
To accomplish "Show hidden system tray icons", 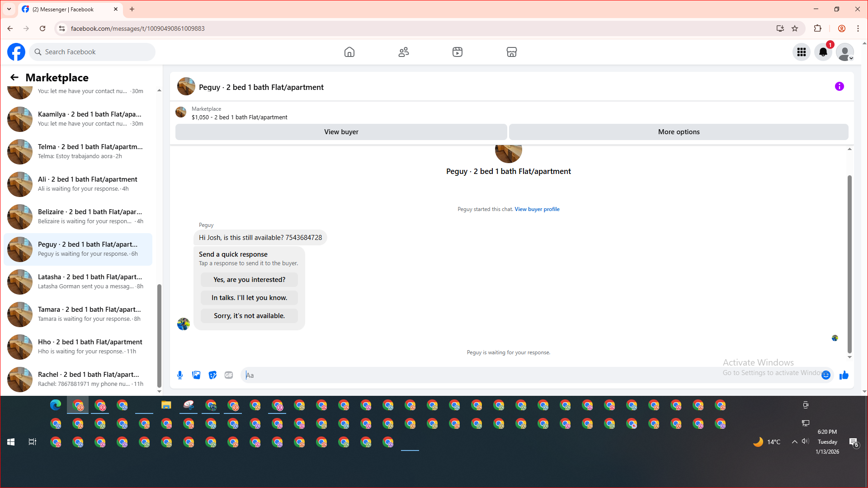I will pos(794,442).
